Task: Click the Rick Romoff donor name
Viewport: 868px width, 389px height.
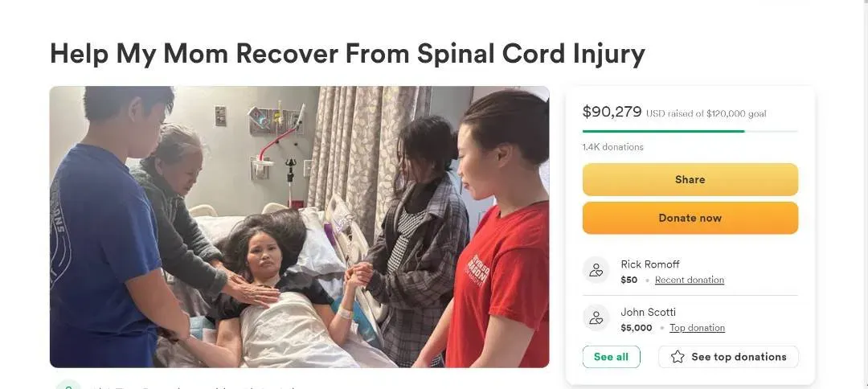Action: click(x=650, y=264)
